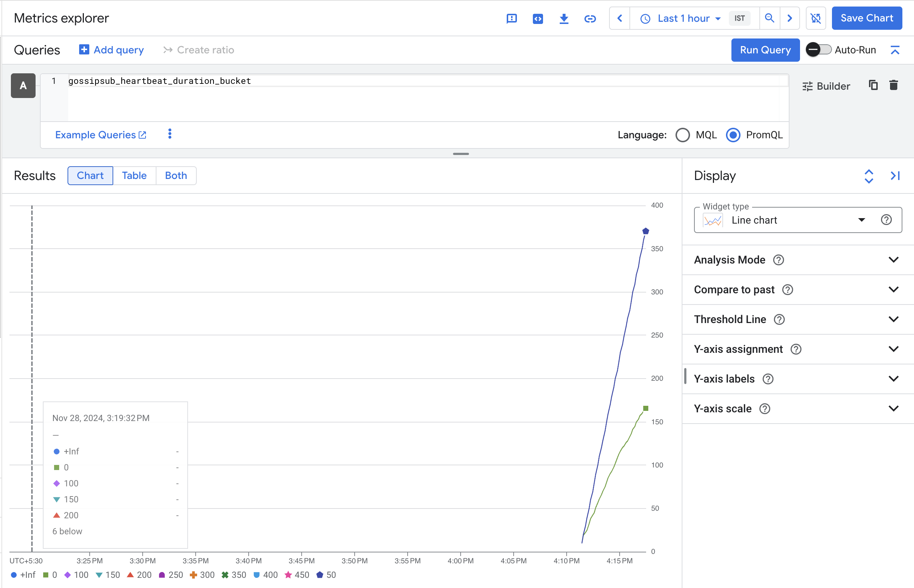
Task: Select PromQL radio button language
Action: coord(734,135)
